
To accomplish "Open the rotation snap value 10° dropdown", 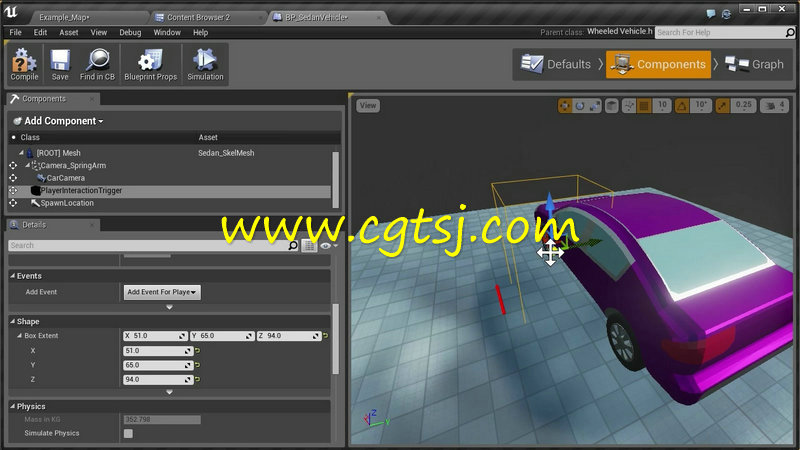I will point(701,106).
